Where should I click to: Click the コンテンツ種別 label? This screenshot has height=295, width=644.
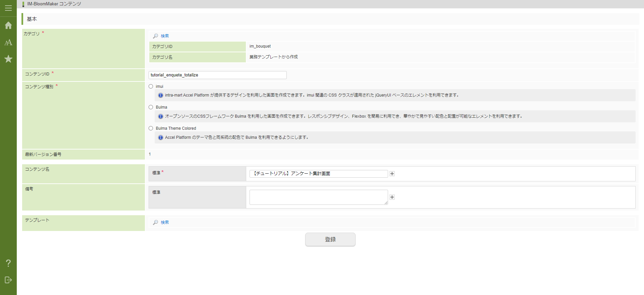point(39,87)
